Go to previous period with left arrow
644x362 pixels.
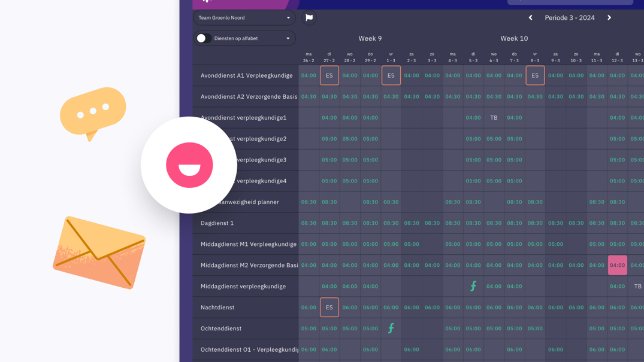[x=530, y=17]
